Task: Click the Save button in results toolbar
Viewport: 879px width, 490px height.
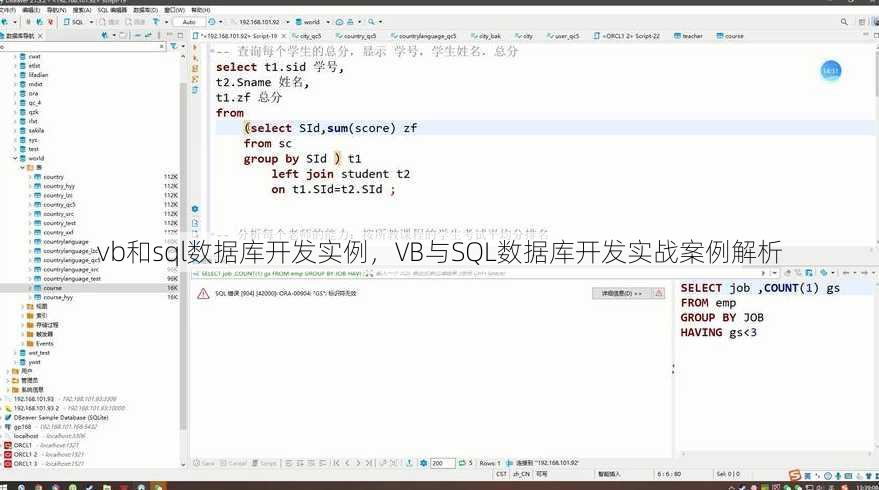Action: [203, 463]
